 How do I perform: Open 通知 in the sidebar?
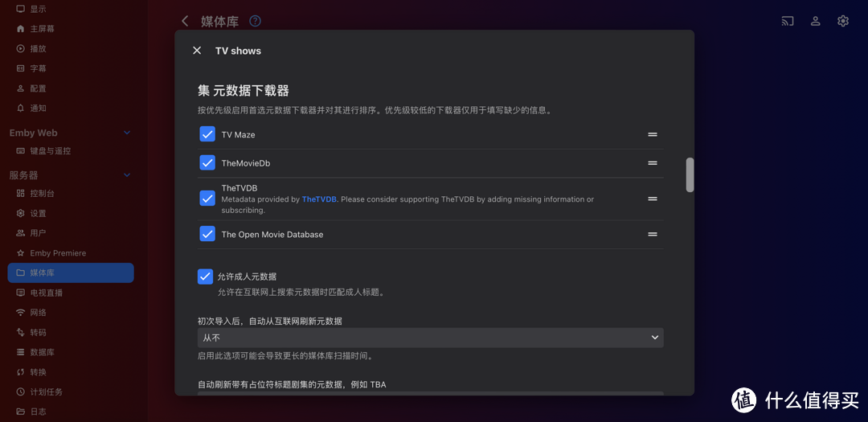[x=39, y=108]
